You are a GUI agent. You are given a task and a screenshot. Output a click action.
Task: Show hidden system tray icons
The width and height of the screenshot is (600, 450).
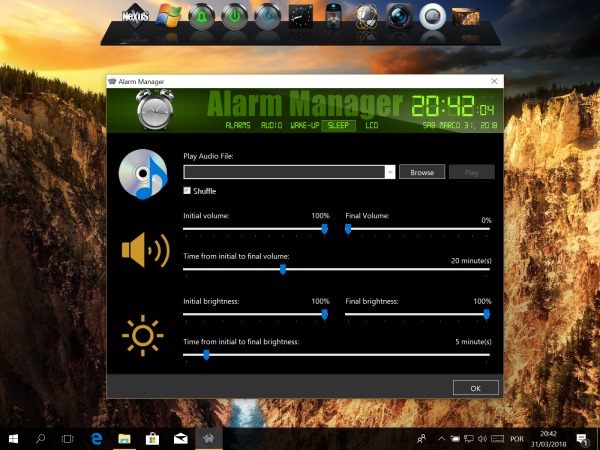439,438
